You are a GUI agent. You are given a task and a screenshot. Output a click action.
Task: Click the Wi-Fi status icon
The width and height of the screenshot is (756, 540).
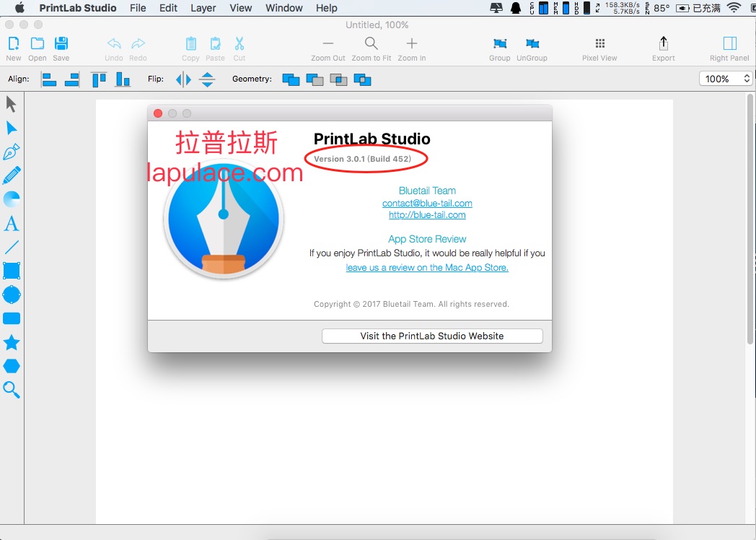point(734,8)
